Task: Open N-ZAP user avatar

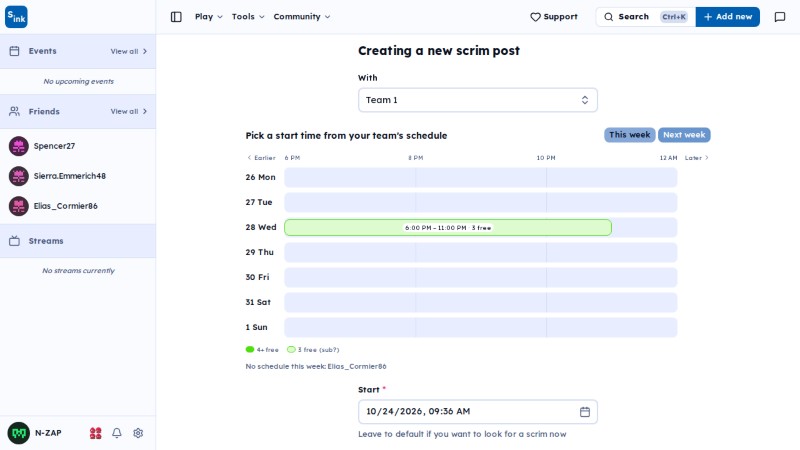Action: 18,433
